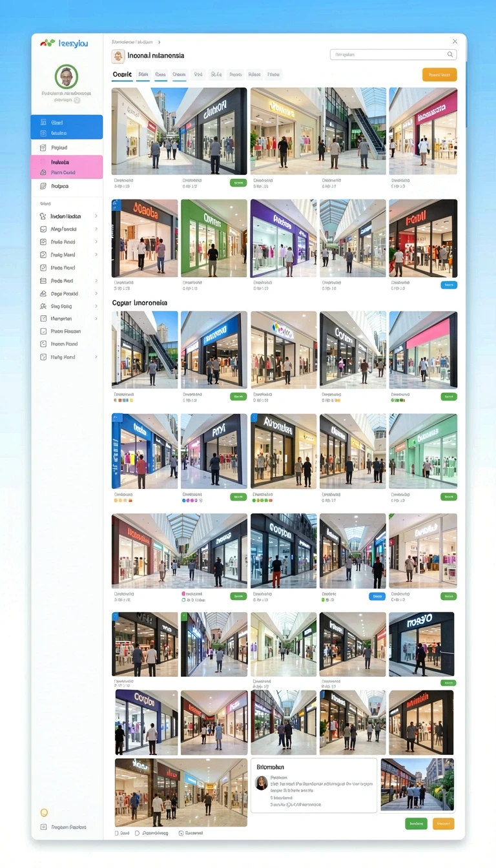Click the icon on the second blue sidebar row
This screenshot has height=868, width=496.
click(43, 133)
